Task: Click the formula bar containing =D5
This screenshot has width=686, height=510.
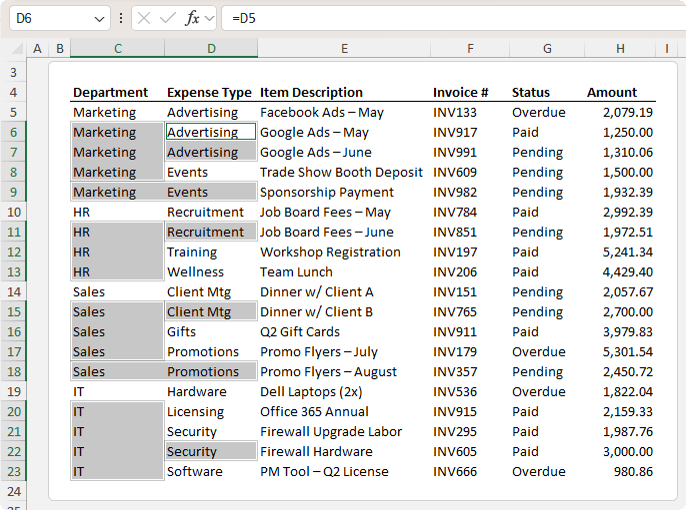Action: coord(454,18)
